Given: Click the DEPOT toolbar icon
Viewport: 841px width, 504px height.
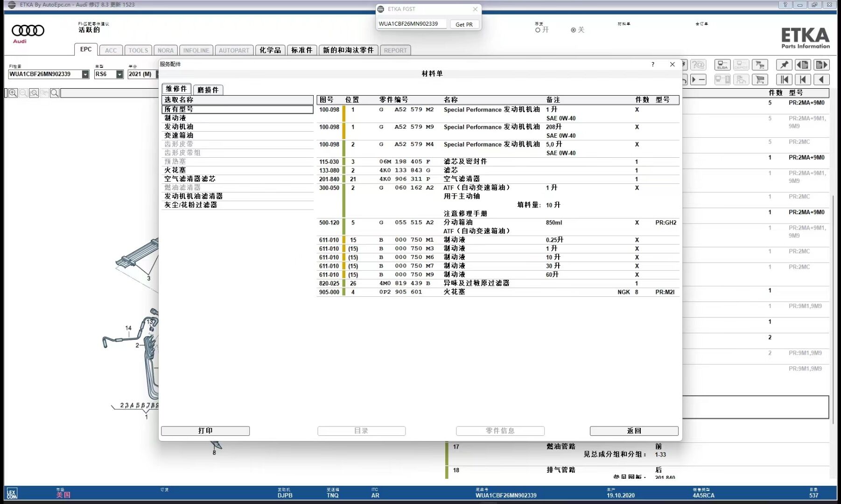Looking at the screenshot, I should click(x=741, y=65).
